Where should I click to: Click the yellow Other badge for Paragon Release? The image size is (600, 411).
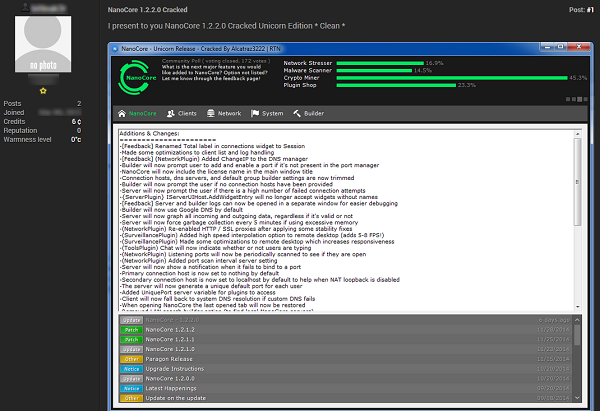click(131, 359)
